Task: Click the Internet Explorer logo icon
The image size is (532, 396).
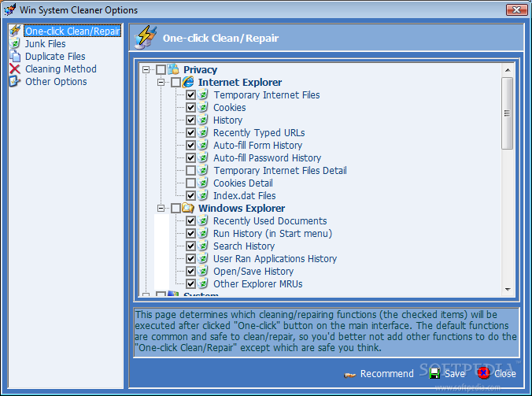Action: [x=188, y=82]
